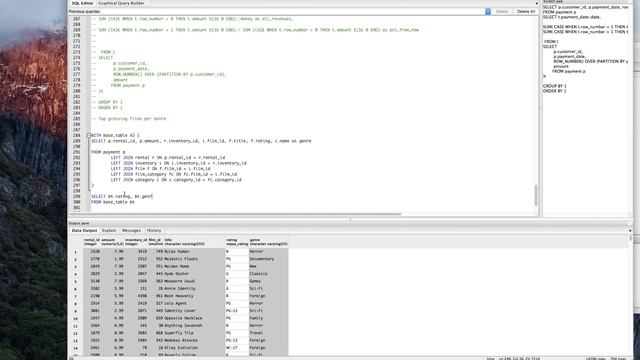Click the title column header
Viewport: 640px width, 360px height.
point(194,242)
